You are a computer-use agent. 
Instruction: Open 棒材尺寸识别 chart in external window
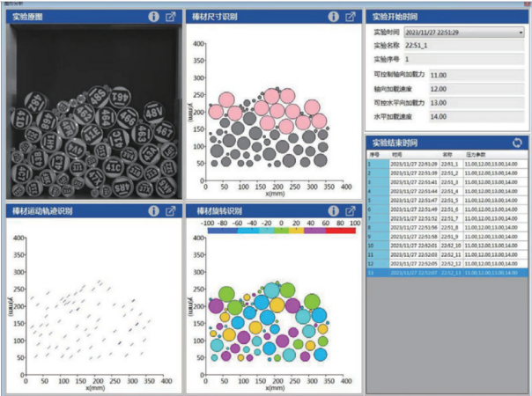350,16
